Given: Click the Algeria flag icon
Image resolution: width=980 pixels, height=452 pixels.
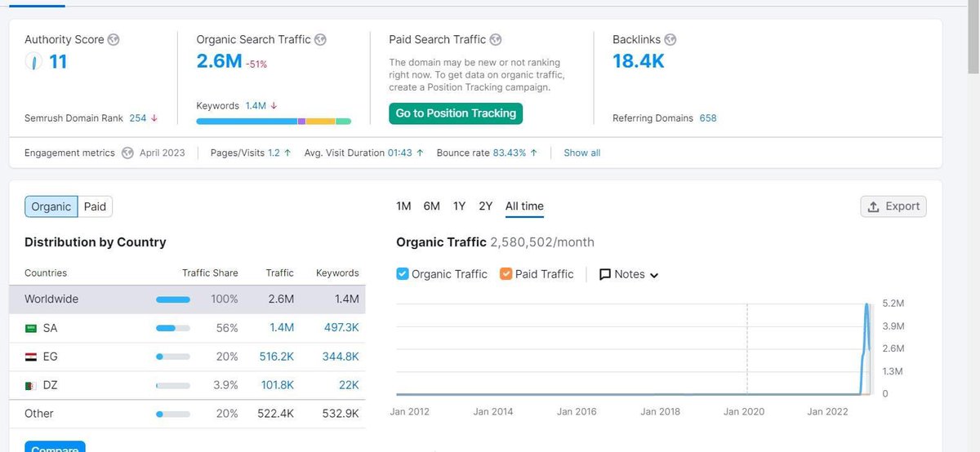Looking at the screenshot, I should (x=31, y=385).
